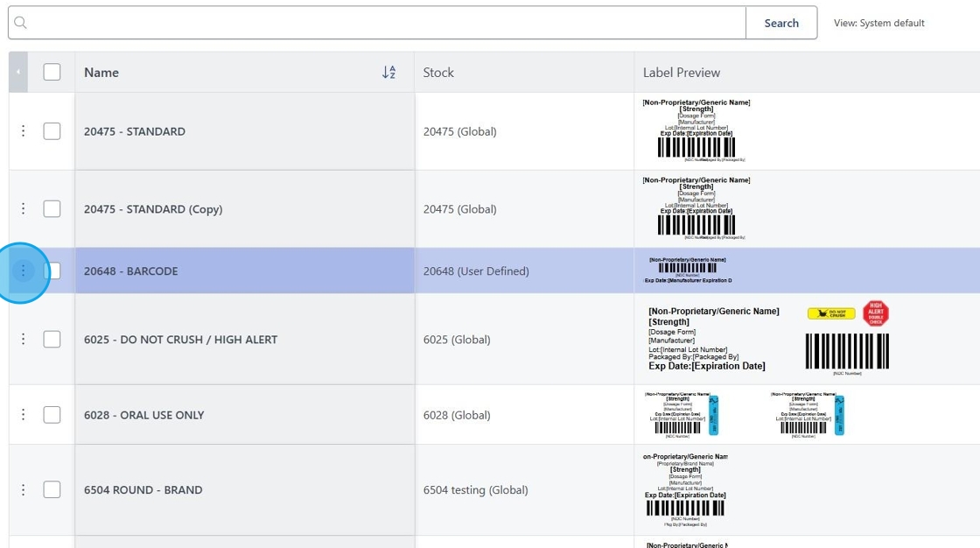Open the View: System default selector

(878, 23)
